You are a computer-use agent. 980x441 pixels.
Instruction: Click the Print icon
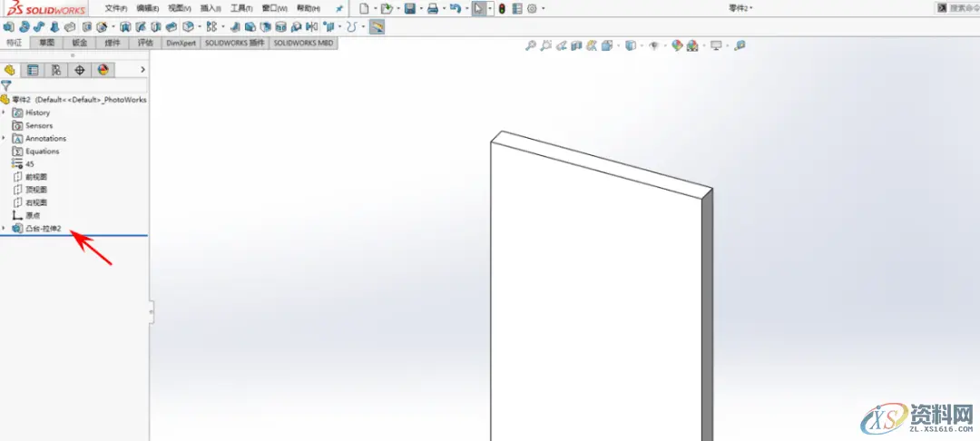(x=433, y=9)
